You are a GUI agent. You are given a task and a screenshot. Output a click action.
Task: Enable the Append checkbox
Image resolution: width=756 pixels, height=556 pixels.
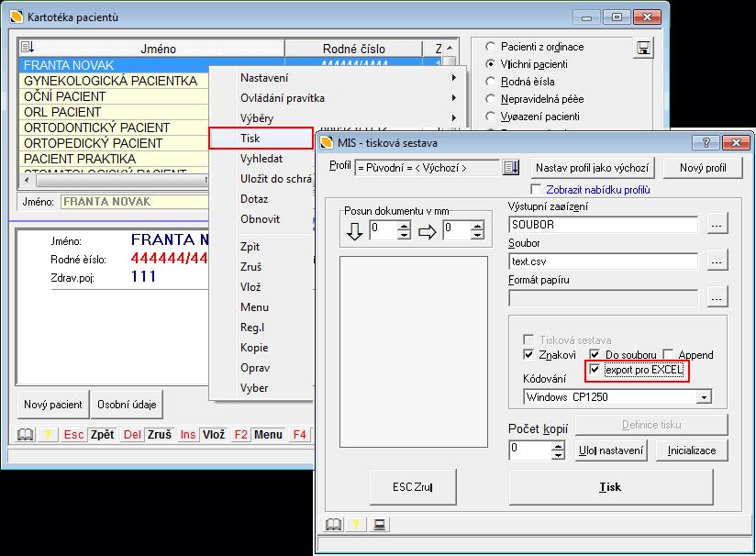click(668, 354)
